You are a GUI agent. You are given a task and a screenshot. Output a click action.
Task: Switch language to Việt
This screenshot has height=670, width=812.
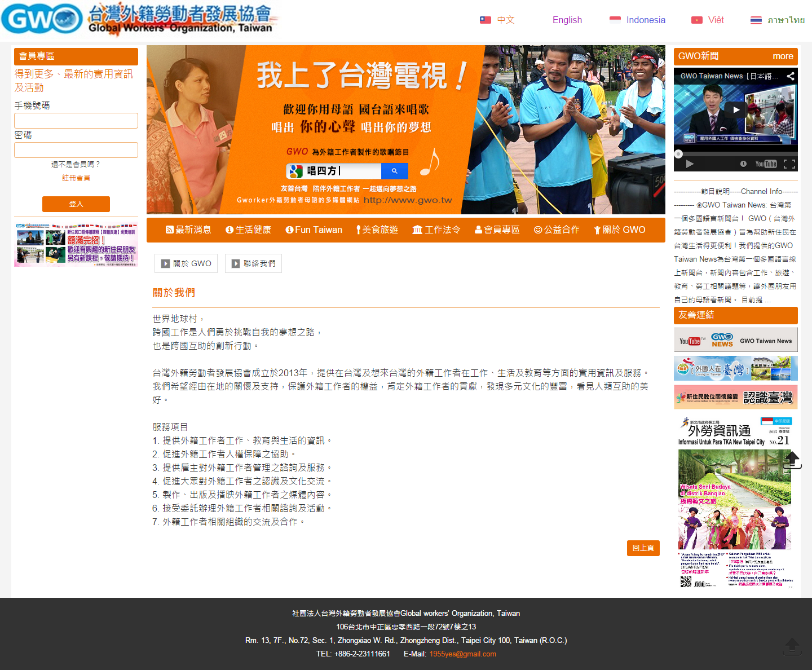[708, 20]
